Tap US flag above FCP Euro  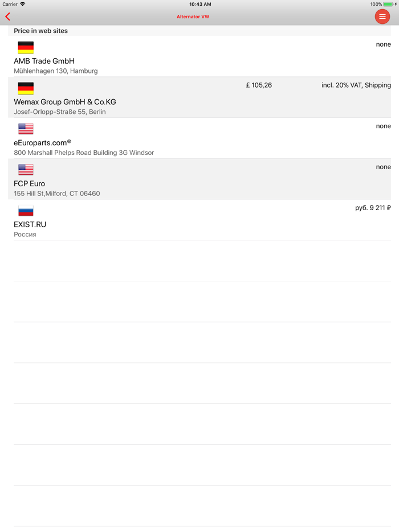point(26,170)
